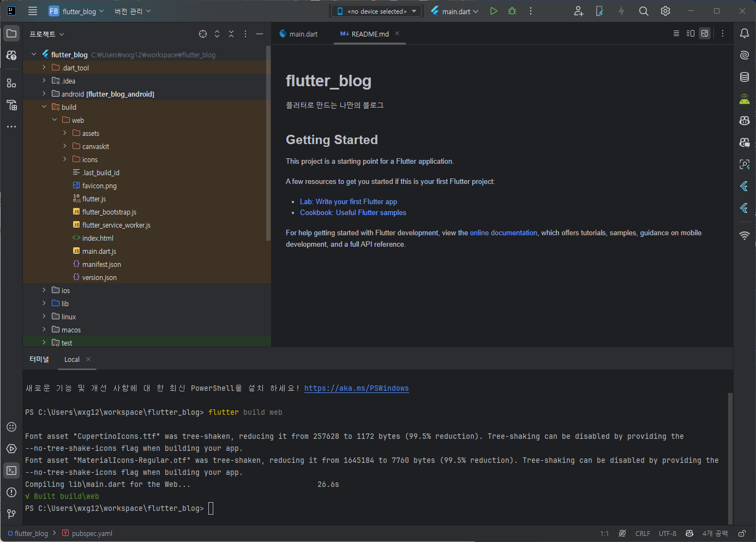Open Database tool window icon
Screen dimensions: 756x542
coord(745,77)
